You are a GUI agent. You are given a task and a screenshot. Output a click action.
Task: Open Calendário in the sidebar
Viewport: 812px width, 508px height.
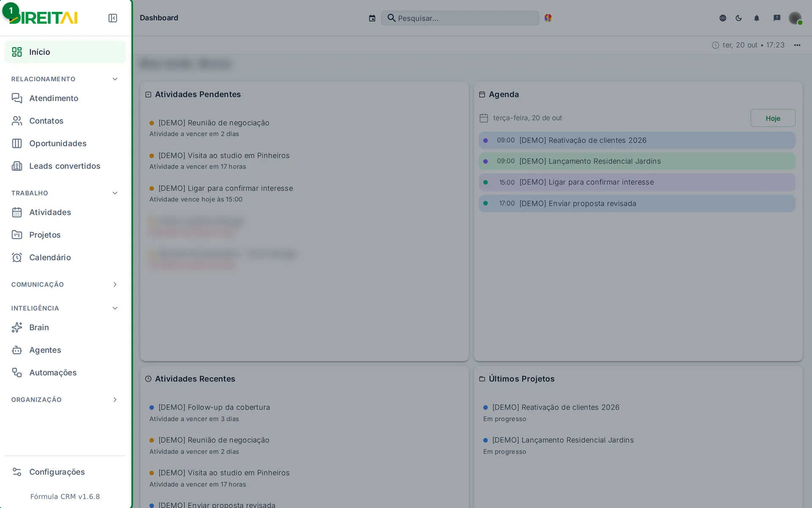65,257
